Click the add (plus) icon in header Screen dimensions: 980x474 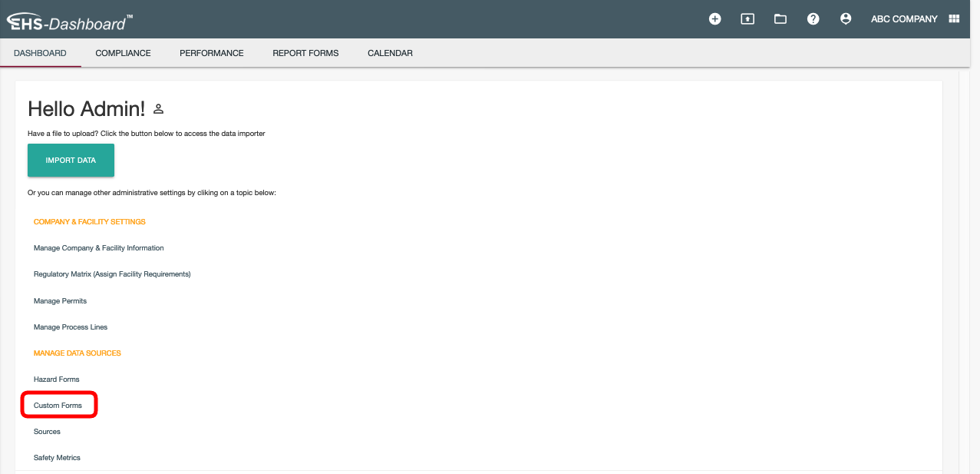pyautogui.click(x=714, y=19)
